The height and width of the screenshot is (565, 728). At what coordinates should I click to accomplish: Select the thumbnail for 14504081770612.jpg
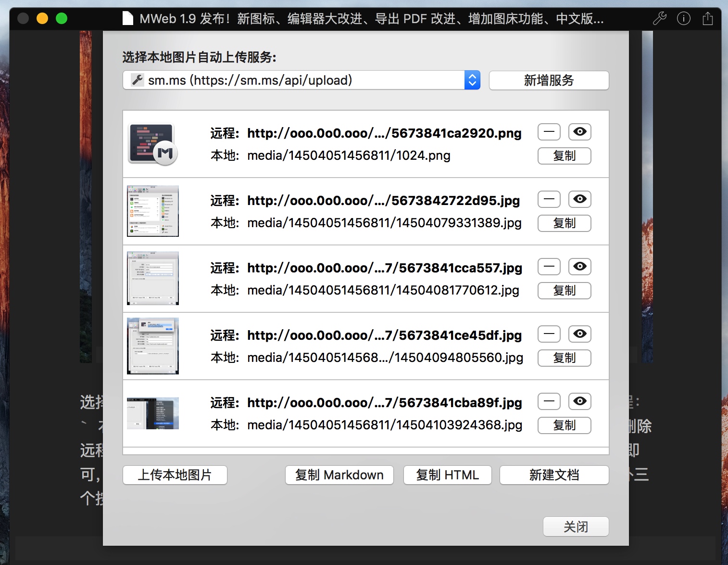[x=153, y=279]
